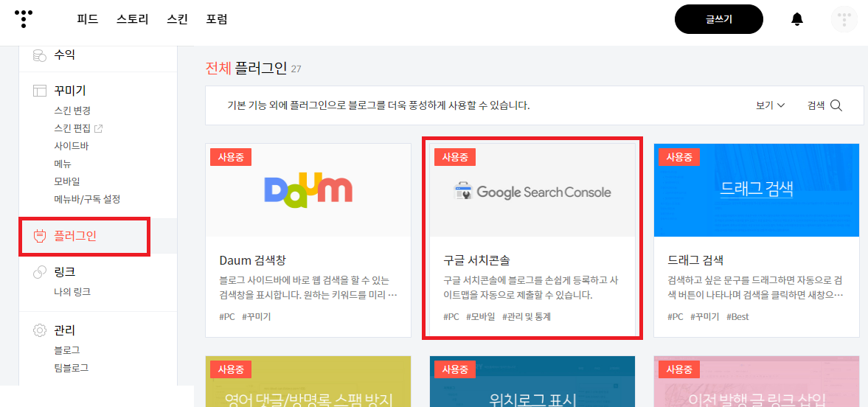868x407 pixels.
Task: Select 수익 sidebar section
Action: (x=64, y=55)
